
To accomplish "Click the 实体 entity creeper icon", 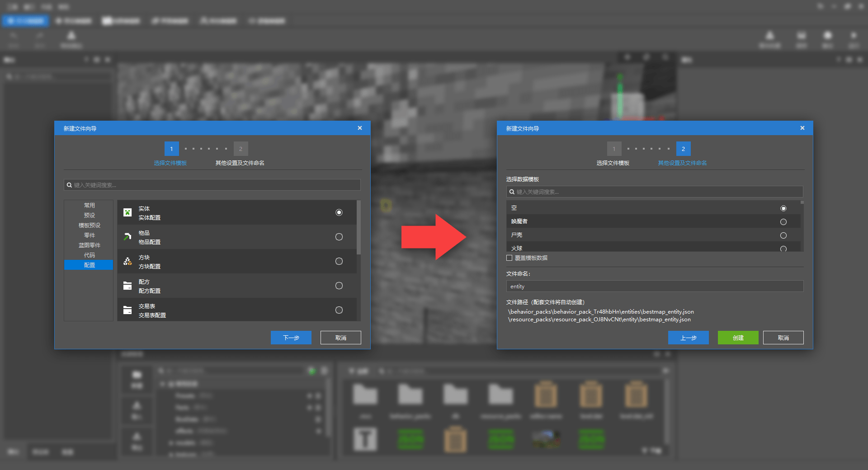I will click(x=127, y=212).
